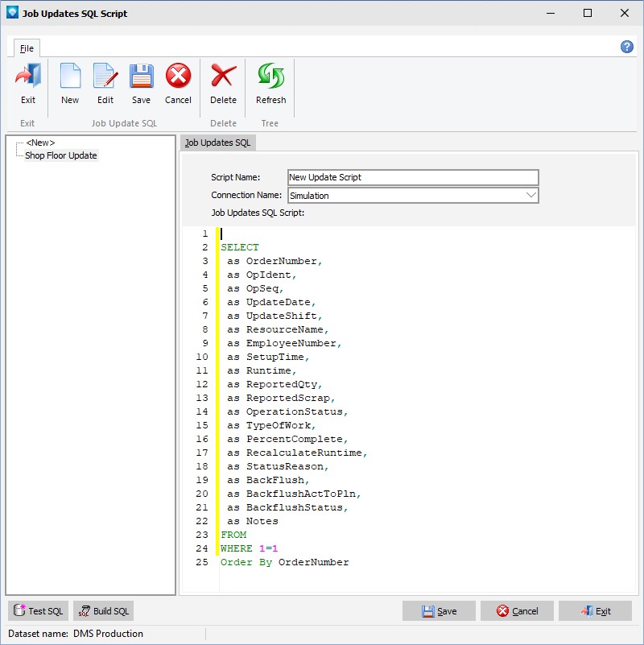This screenshot has width=644, height=645.
Task: Click 'as RecalculateRuntime,' line in script
Action: coord(297,453)
